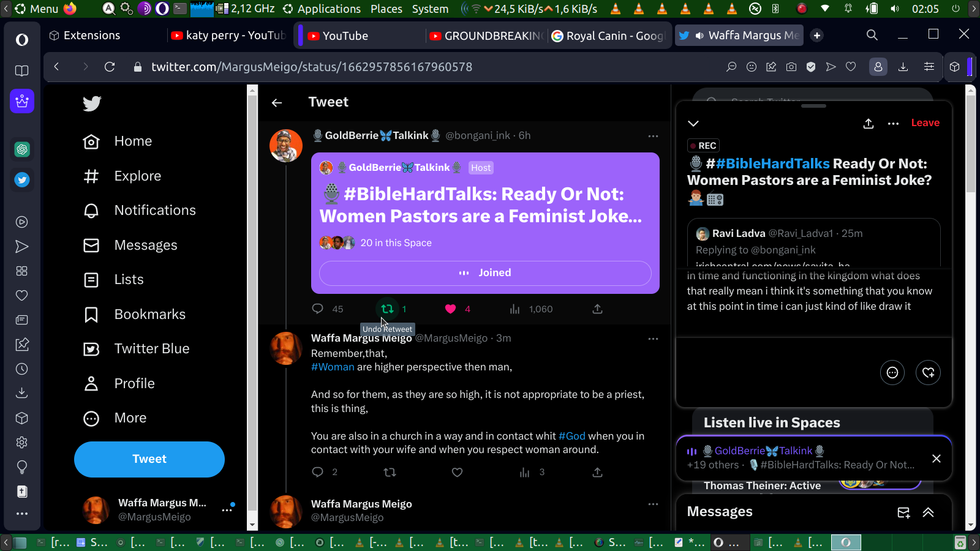Reply to GoldBerrie's tweet with 45 replies
The image size is (980, 551).
(x=317, y=309)
